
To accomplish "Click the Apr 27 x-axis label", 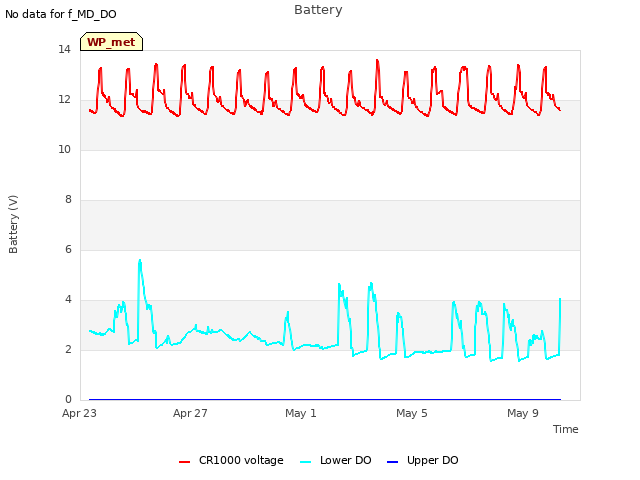I will click(x=190, y=413).
